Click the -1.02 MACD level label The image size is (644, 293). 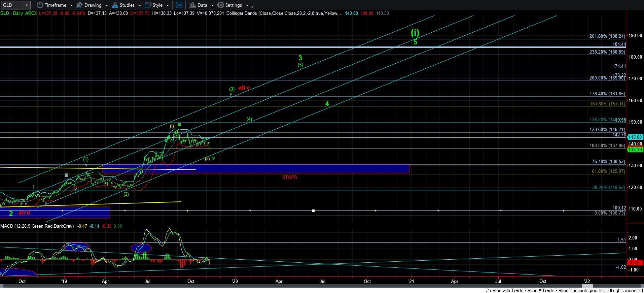[621, 267]
